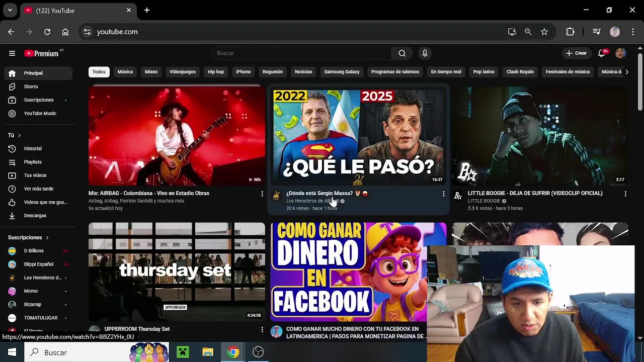This screenshot has height=362, width=644.
Task: Open Suscripciones in the sidebar
Action: click(38, 100)
